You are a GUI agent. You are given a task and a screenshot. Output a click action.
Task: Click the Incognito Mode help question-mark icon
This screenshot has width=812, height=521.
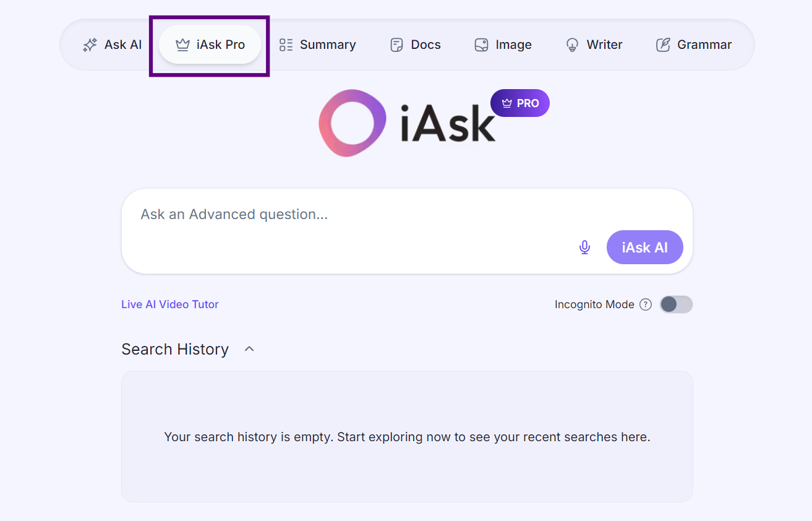(646, 304)
